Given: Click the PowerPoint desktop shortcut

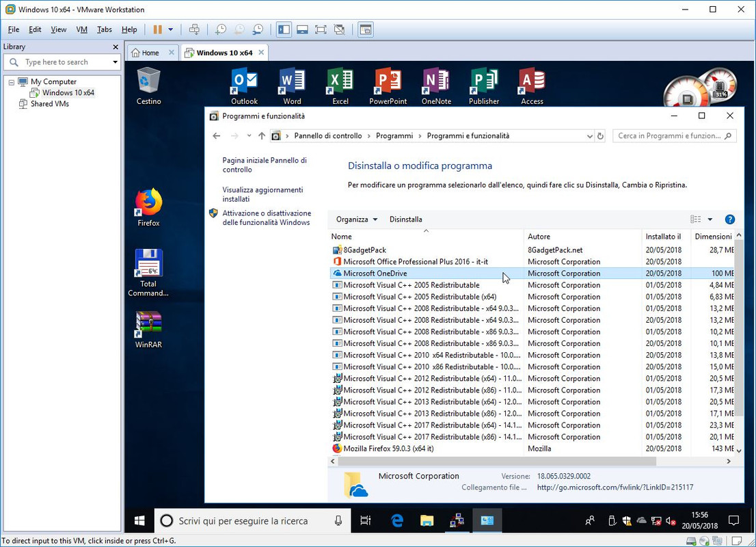Looking at the screenshot, I should click(388, 86).
